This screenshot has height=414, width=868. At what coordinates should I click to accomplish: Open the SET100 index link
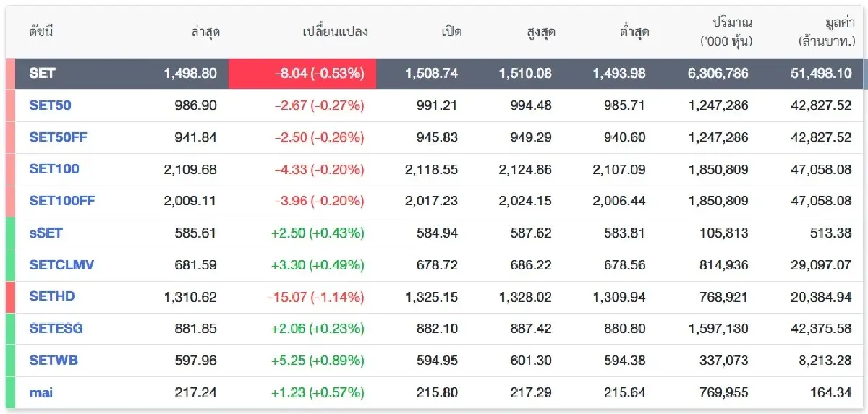tap(54, 169)
